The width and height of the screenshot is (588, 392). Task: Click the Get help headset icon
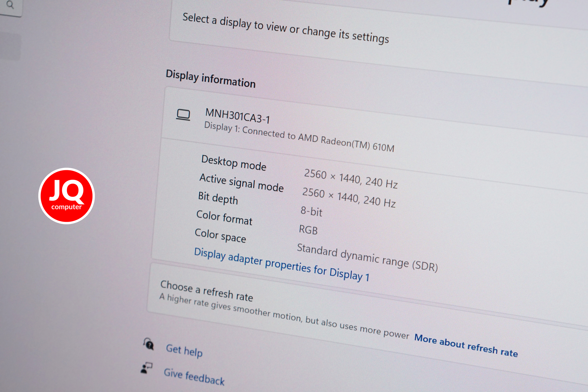coord(148,344)
